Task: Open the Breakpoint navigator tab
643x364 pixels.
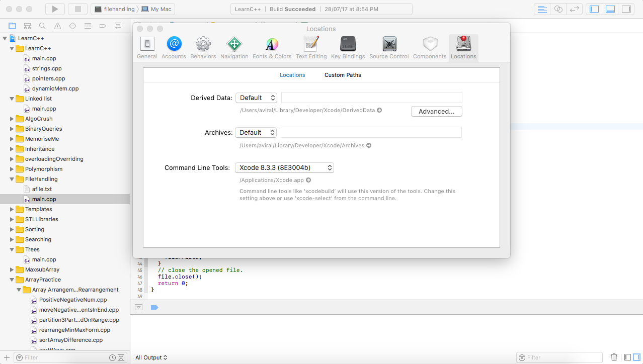Action: pos(103,26)
